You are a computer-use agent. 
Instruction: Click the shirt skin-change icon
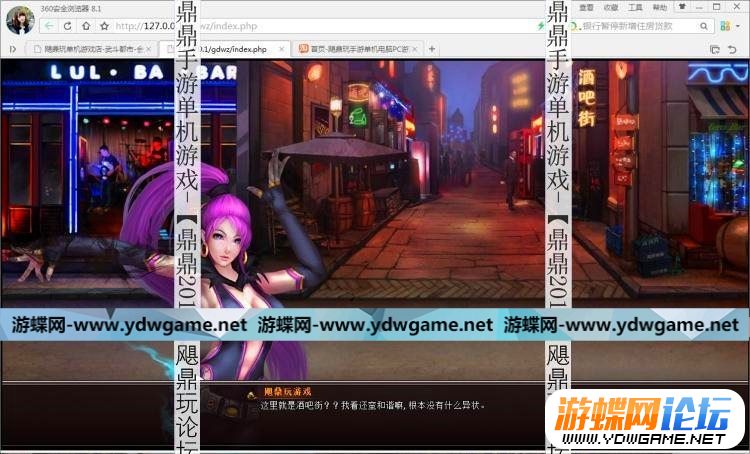click(x=682, y=7)
